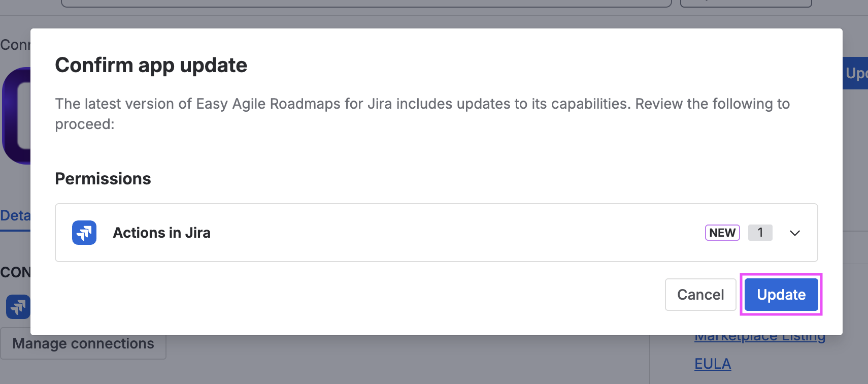Click the partially hidden blue Update button at right edge

click(855, 73)
